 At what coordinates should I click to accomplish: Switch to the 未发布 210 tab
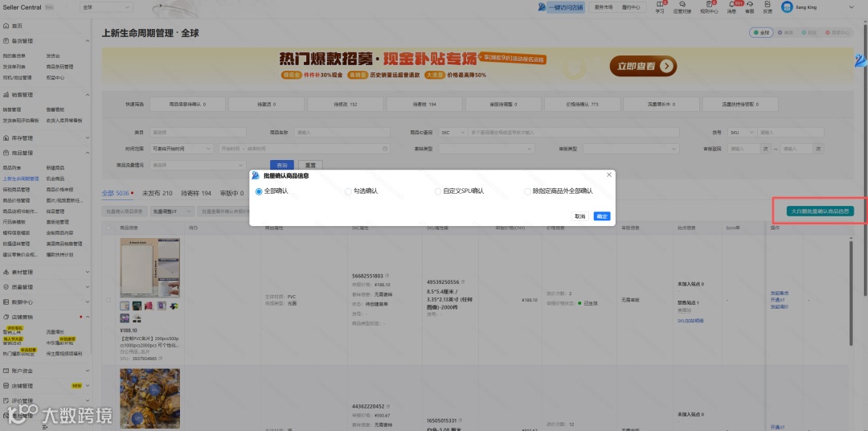coord(158,193)
